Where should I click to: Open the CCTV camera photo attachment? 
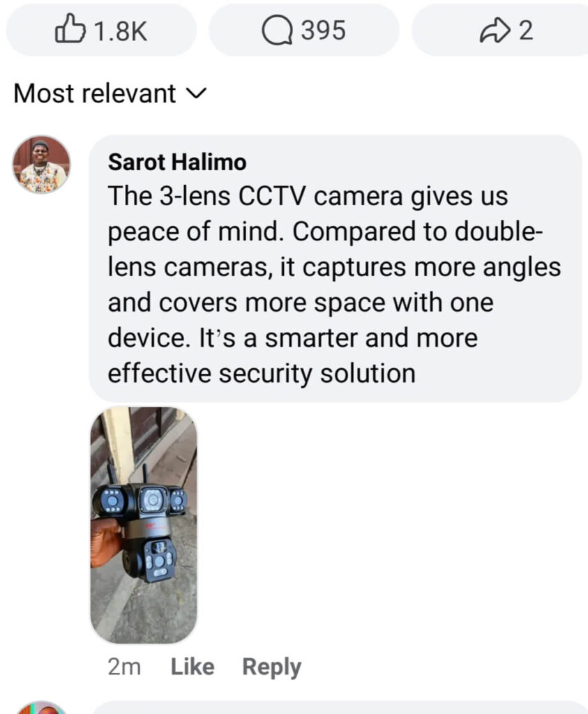click(x=144, y=525)
